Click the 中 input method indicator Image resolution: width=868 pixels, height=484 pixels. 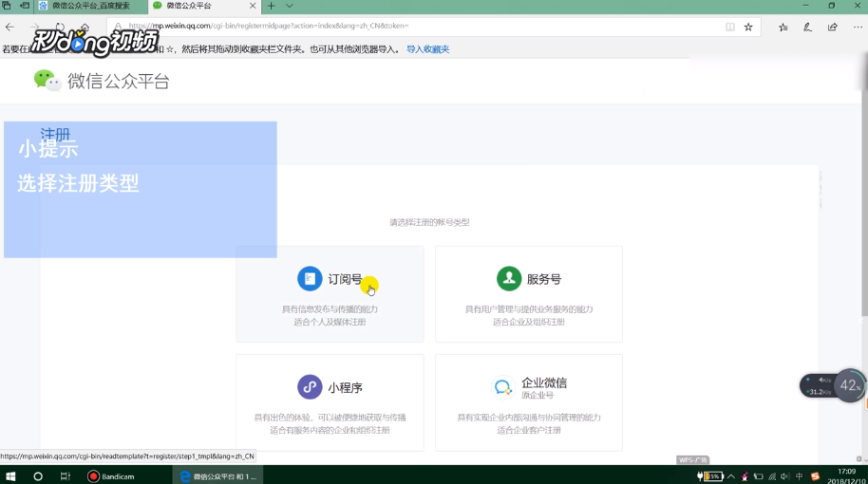(799, 475)
